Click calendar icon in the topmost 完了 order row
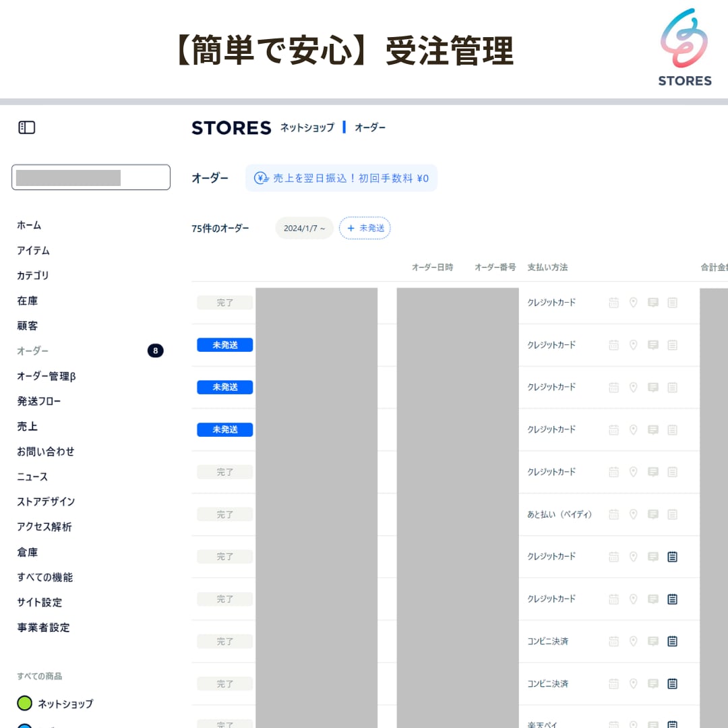 614,302
